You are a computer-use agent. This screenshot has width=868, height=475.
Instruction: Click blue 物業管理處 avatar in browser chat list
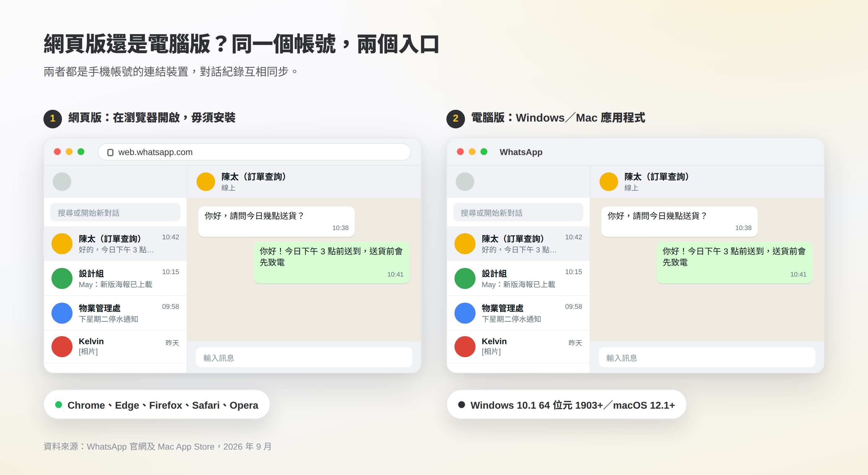pyautogui.click(x=62, y=313)
